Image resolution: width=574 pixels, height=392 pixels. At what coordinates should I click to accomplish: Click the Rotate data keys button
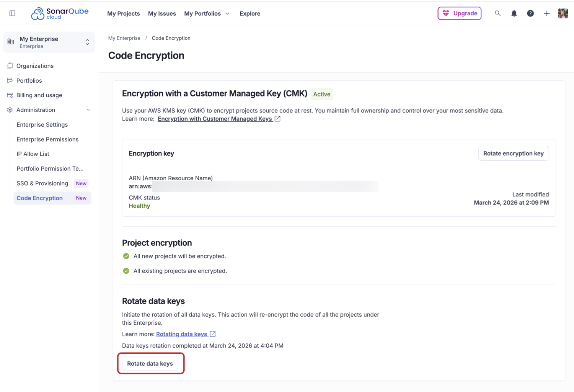click(x=150, y=364)
